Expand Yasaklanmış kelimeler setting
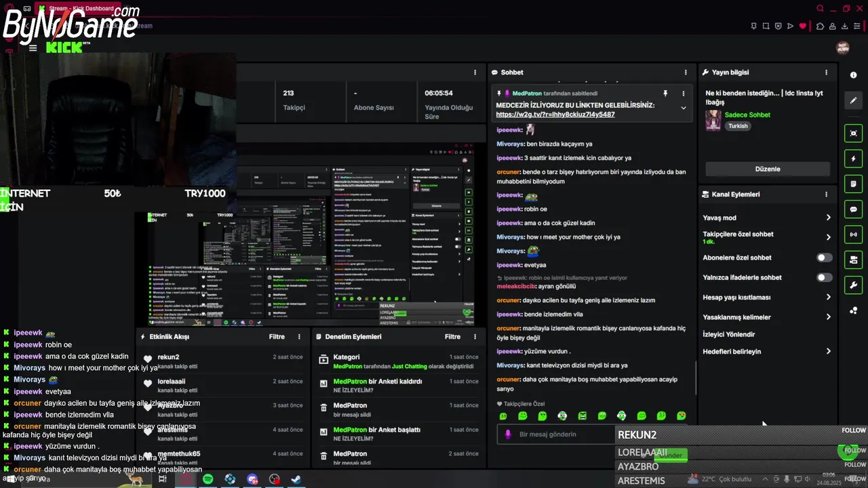868x488 pixels. [828, 317]
